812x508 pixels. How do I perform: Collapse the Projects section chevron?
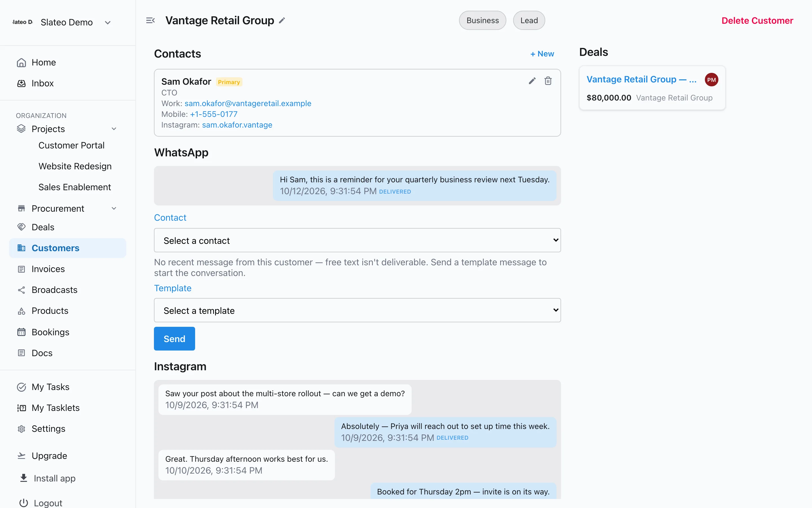114,129
